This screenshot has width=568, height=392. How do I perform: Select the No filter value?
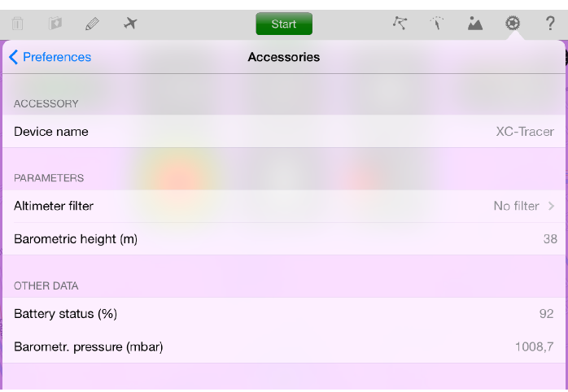pos(516,206)
